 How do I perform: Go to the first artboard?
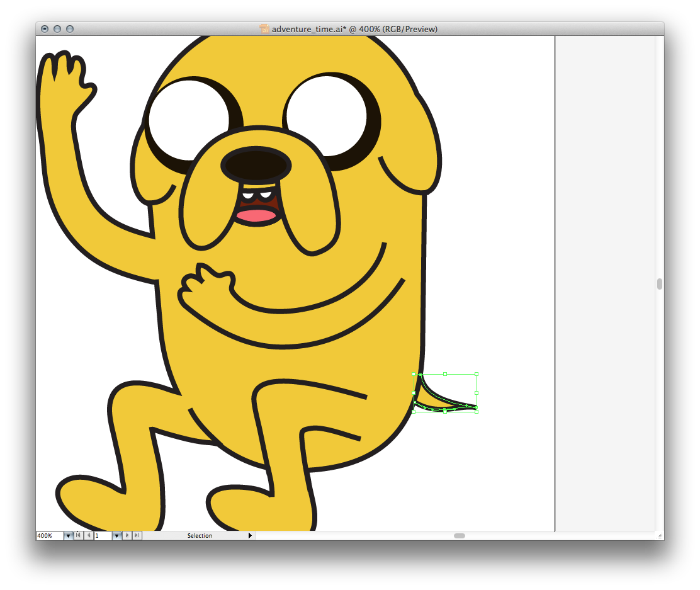click(78, 536)
